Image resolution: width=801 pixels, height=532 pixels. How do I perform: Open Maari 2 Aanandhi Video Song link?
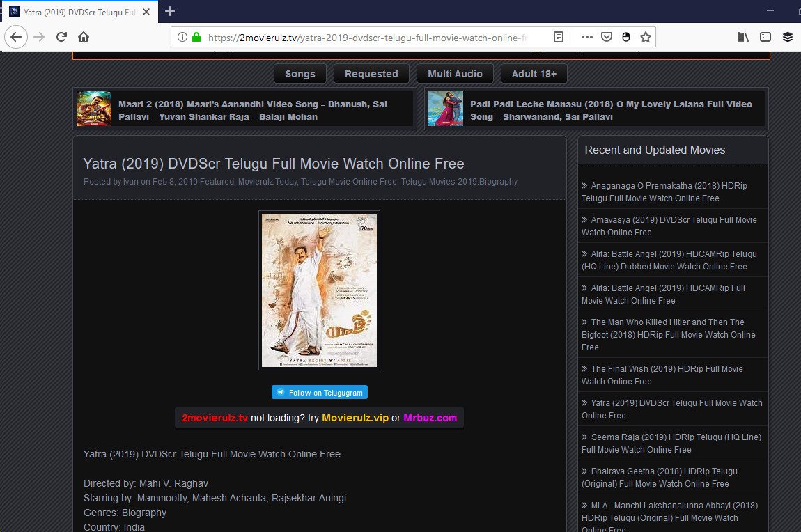253,110
